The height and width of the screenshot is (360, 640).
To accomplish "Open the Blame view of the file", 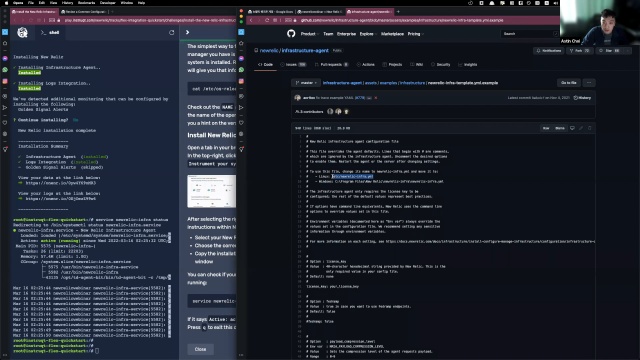I will 560,128.
